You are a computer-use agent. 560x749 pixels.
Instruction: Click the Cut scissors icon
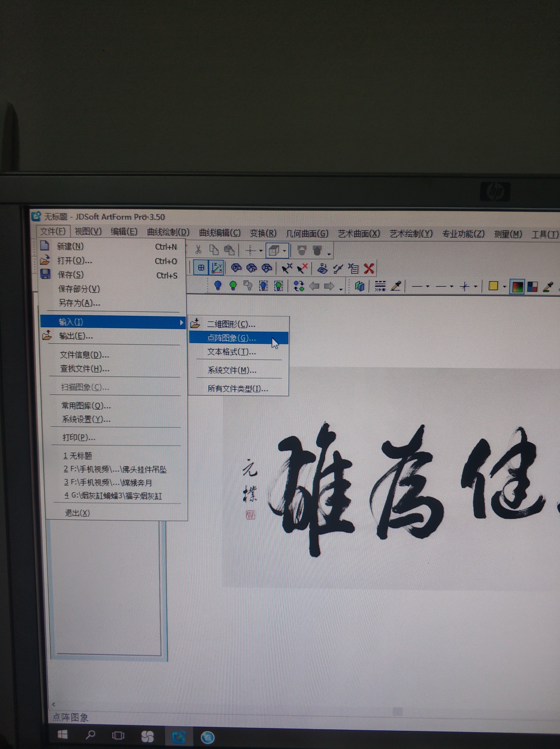click(198, 250)
